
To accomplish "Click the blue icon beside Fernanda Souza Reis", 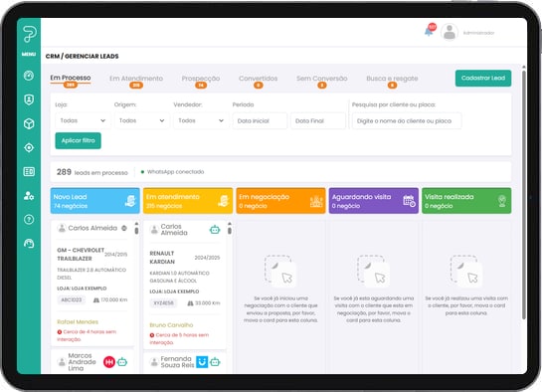I will point(202,362).
